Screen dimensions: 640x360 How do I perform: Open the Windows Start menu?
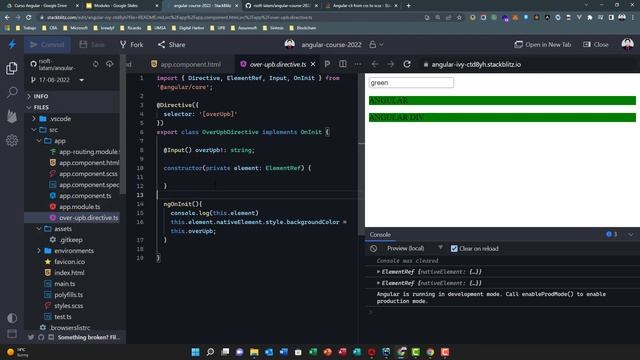[x=196, y=352]
